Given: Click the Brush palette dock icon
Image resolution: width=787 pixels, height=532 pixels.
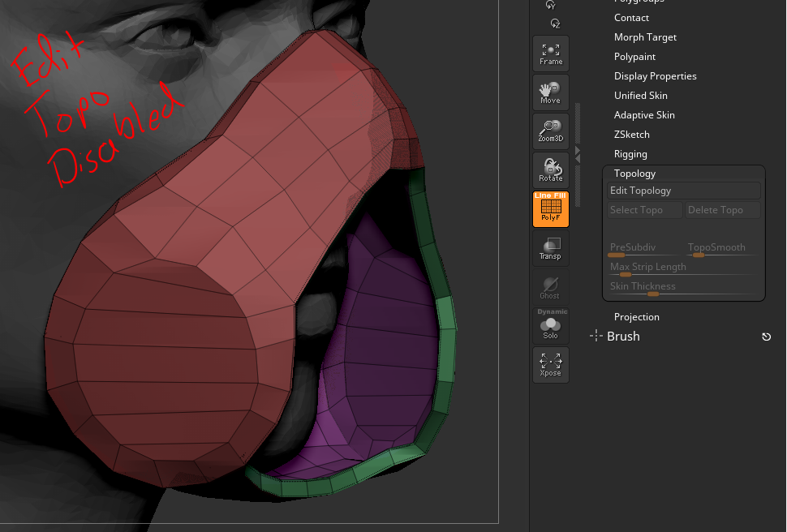Looking at the screenshot, I should click(x=767, y=337).
